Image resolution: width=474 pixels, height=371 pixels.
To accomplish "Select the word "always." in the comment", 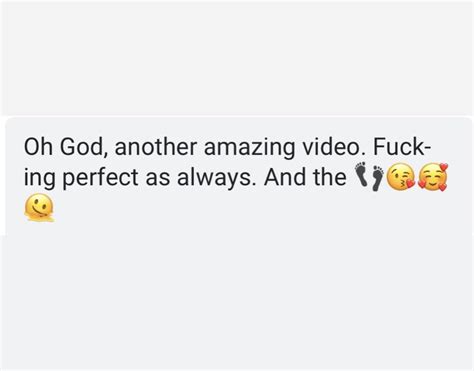I will (x=217, y=179).
